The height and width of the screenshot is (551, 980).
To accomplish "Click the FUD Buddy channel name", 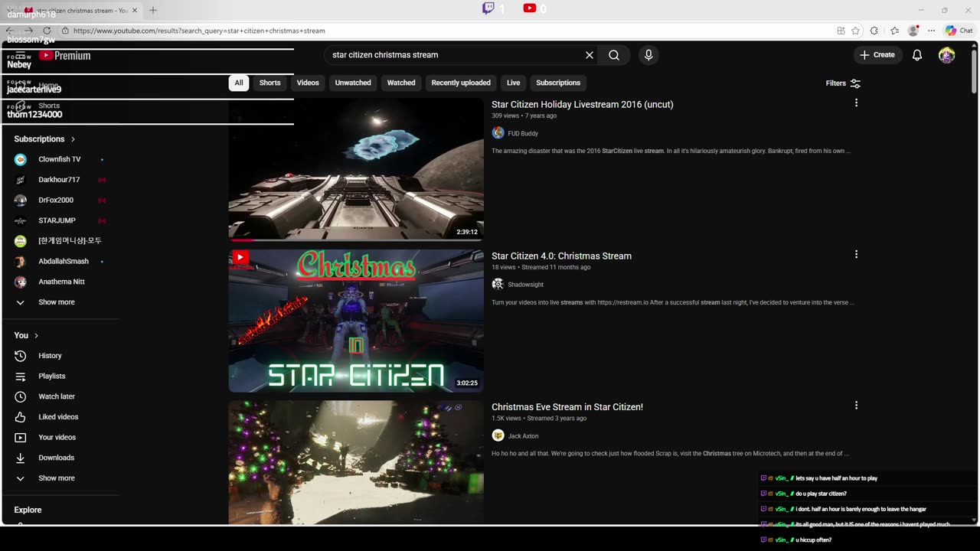I will [523, 133].
